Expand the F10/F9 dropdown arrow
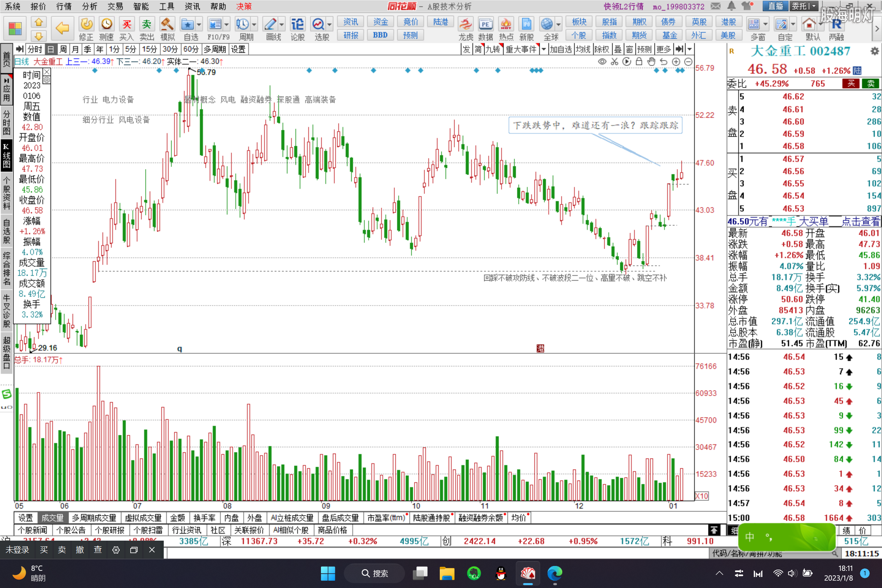 226,24
